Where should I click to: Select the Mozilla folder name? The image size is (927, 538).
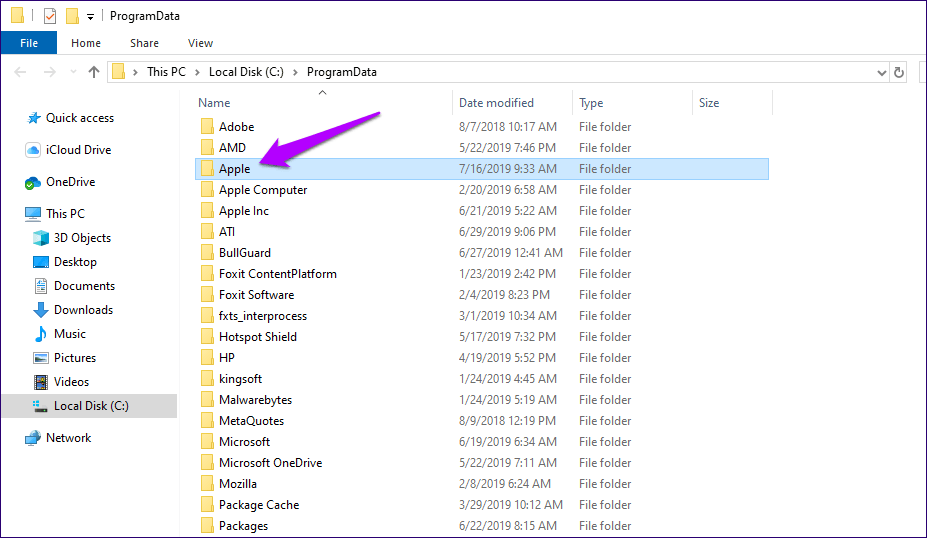coord(238,484)
